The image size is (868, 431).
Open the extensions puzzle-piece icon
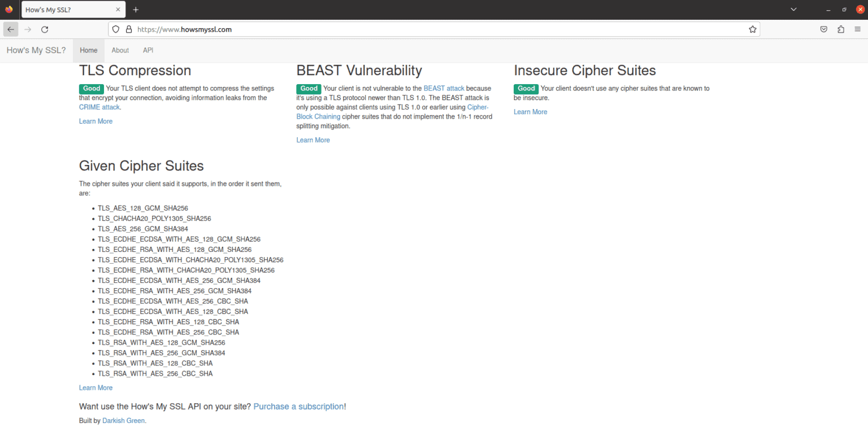840,29
